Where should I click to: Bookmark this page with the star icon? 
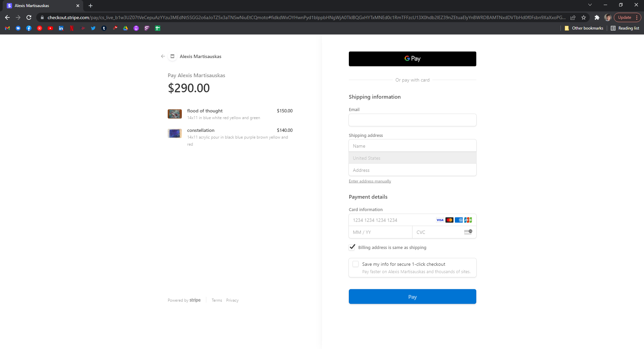click(584, 17)
